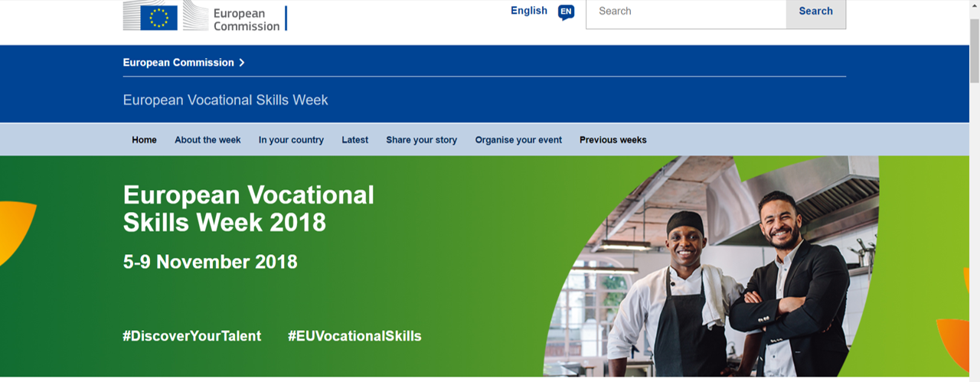Open the English language selector
980x382 pixels.
pyautogui.click(x=529, y=11)
